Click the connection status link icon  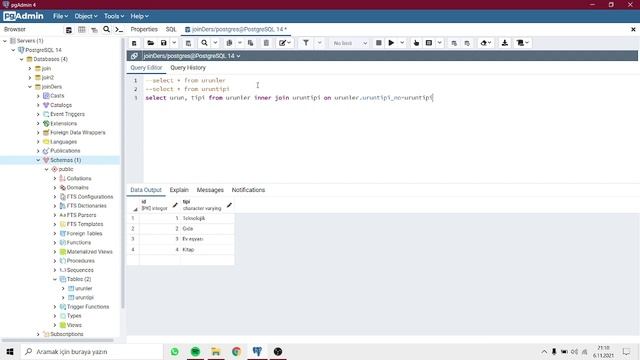pos(134,56)
